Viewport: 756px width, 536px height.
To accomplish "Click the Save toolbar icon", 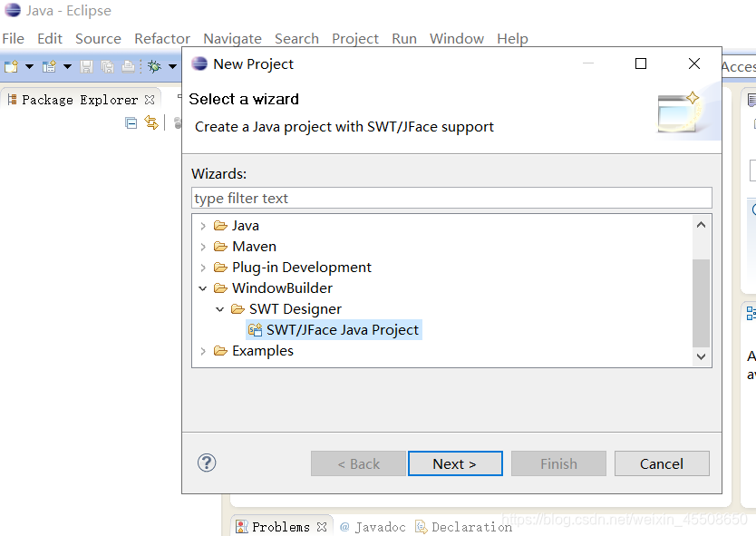I will [x=87, y=66].
